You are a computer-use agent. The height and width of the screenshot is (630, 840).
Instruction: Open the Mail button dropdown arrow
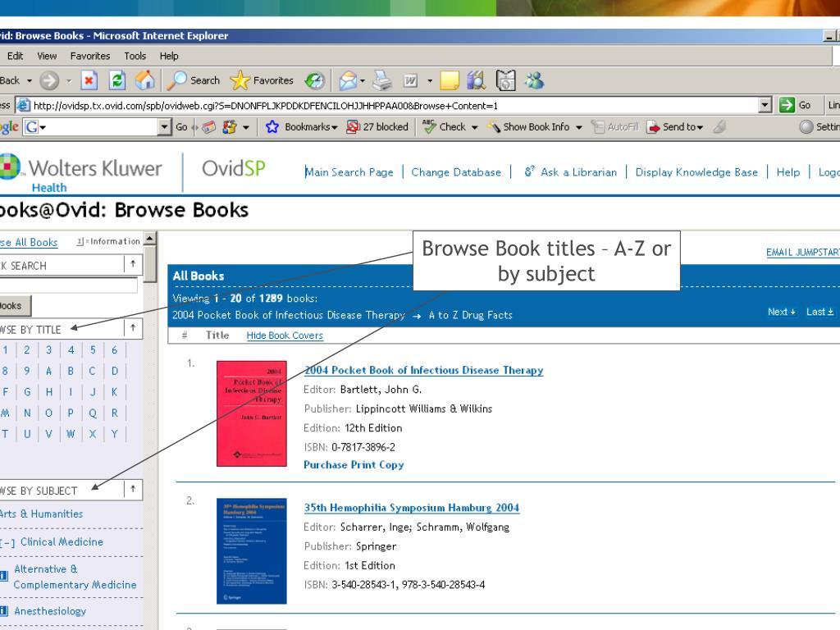coord(363,81)
